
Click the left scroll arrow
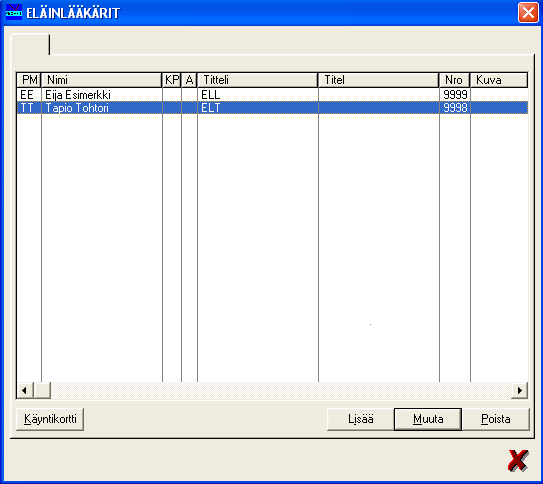pyautogui.click(x=25, y=391)
